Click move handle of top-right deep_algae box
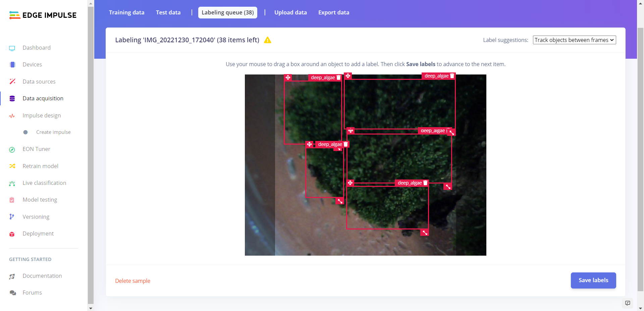 pyautogui.click(x=348, y=76)
